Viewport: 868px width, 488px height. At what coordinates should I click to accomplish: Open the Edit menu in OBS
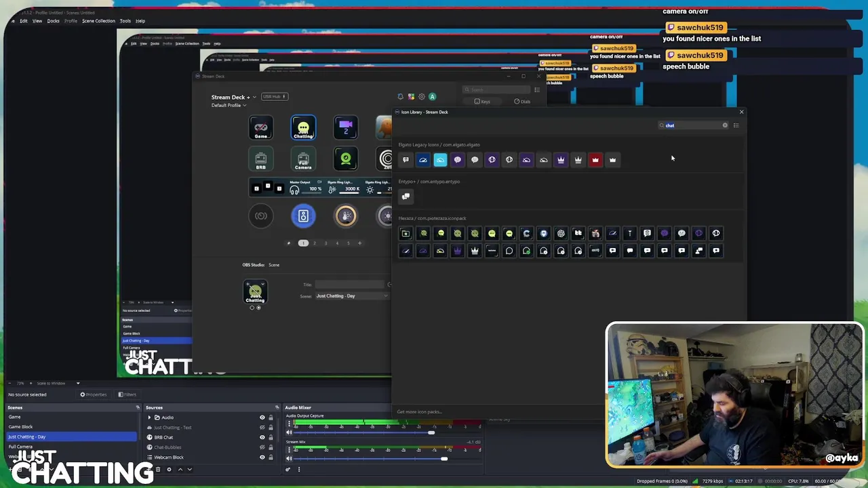[x=23, y=21]
